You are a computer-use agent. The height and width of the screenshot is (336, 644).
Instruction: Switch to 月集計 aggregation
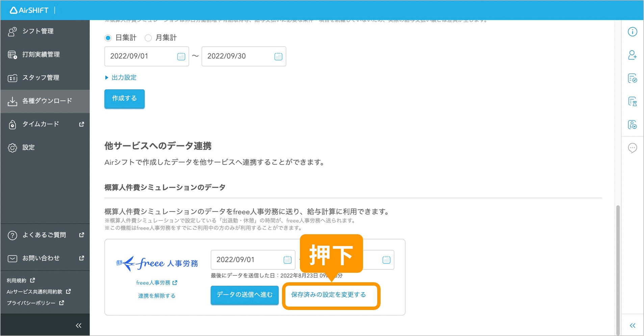click(148, 38)
